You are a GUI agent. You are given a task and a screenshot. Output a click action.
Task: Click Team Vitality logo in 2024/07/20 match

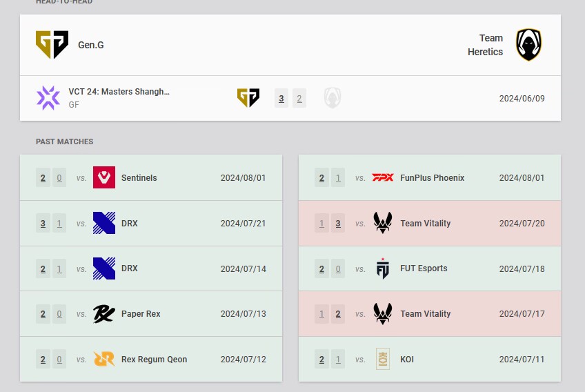tap(383, 223)
